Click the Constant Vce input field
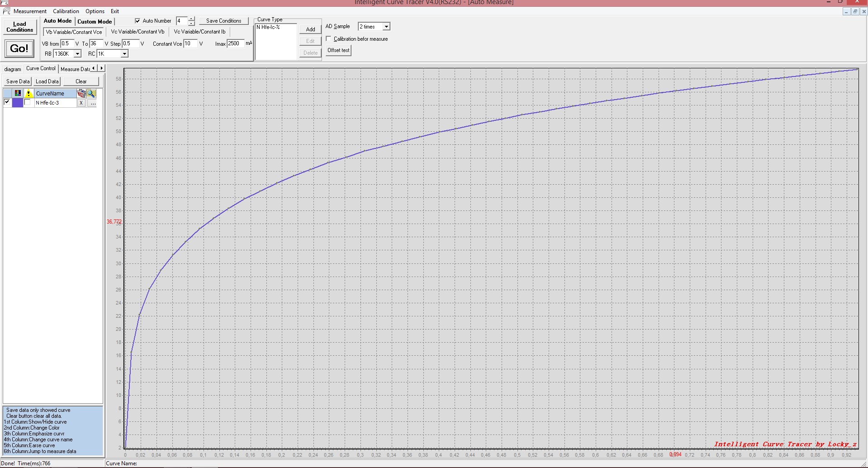 click(x=190, y=43)
